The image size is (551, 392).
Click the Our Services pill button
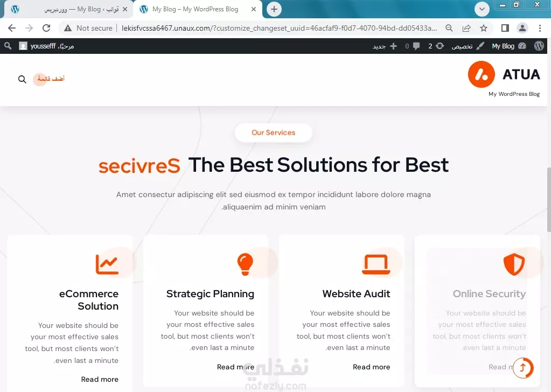tap(274, 133)
